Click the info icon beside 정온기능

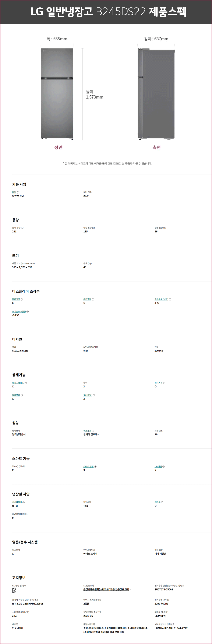[x=164, y=383]
